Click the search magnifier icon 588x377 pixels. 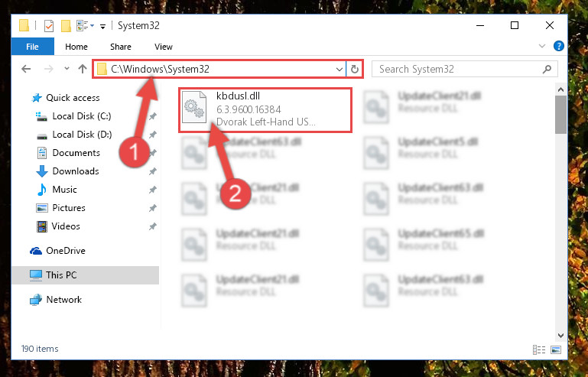click(x=547, y=69)
